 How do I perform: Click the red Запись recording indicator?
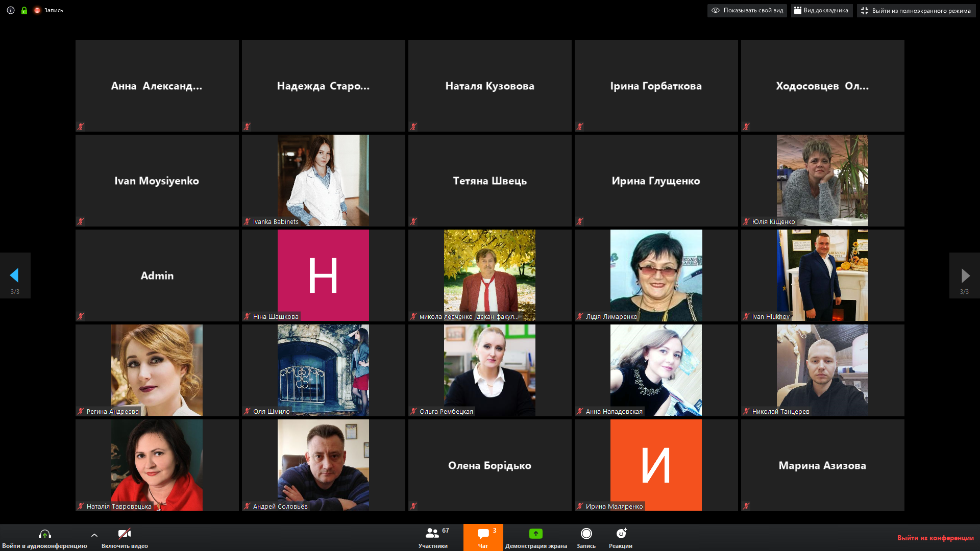pos(48,10)
